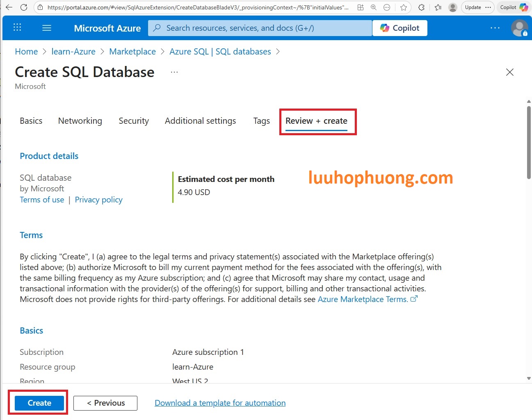Open the browser zoom magnifier icon

click(374, 7)
